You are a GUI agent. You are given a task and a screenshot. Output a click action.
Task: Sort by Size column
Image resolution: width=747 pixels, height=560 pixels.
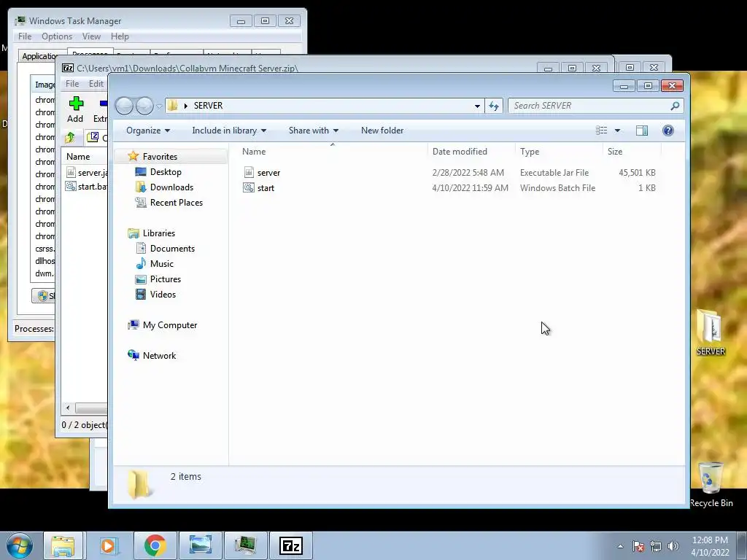point(632,152)
